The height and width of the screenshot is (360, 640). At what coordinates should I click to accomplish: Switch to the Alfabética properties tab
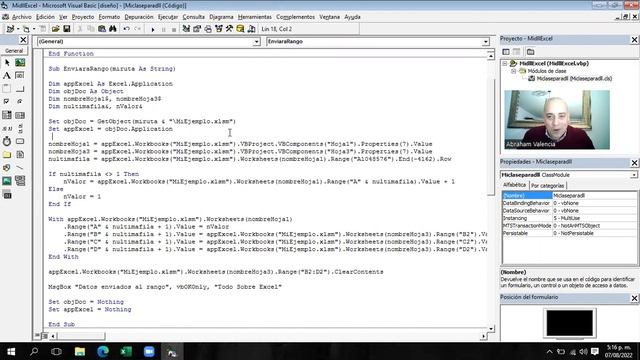[x=514, y=185]
